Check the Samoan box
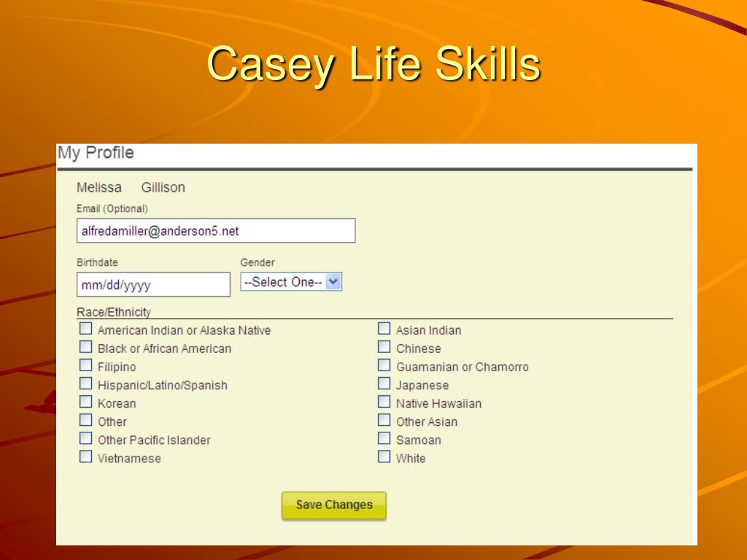747x560 pixels. pos(384,438)
